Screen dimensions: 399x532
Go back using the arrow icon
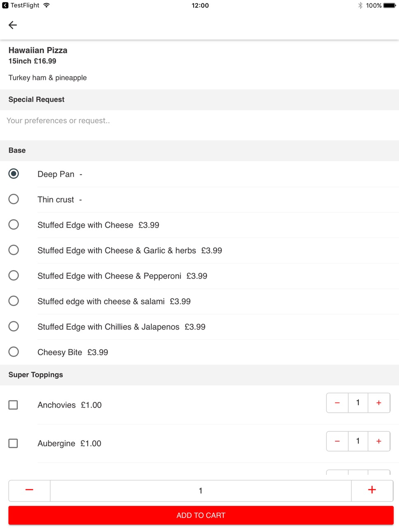(x=13, y=25)
